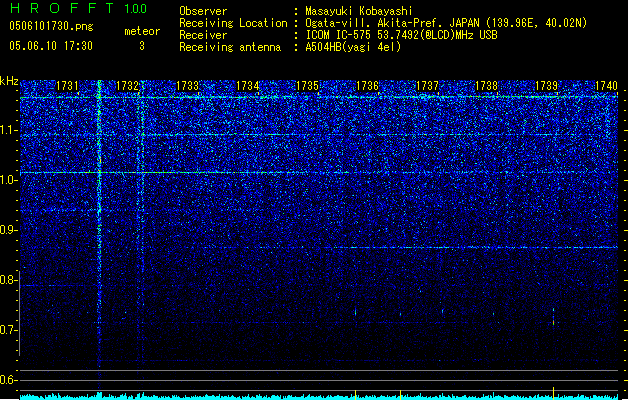Click the 1.1 kHz axis label
Image resolution: width=629 pixels, height=400 pixels.
point(9,130)
